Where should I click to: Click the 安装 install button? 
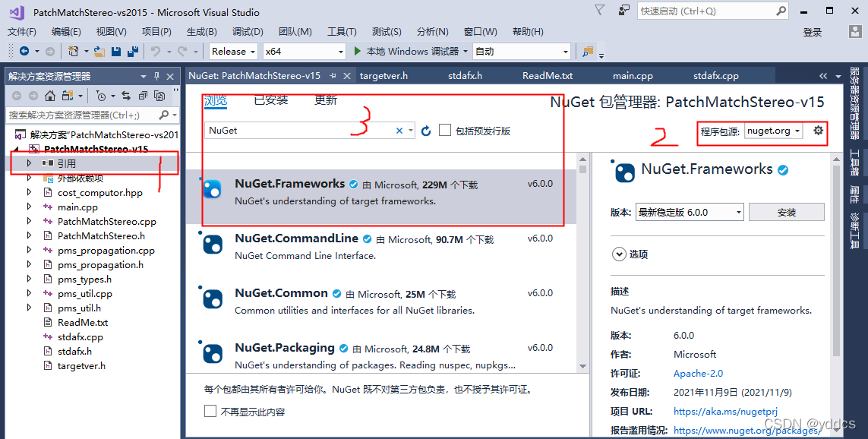(x=786, y=212)
